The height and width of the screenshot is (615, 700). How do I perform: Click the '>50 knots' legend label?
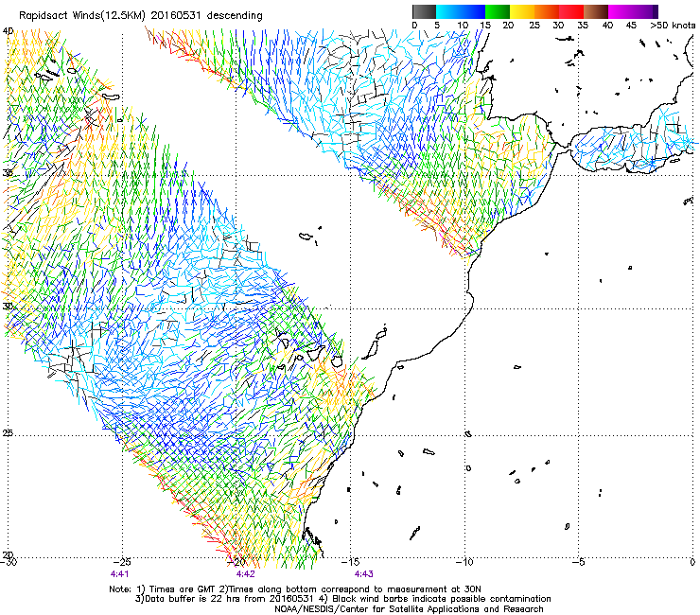click(673, 26)
